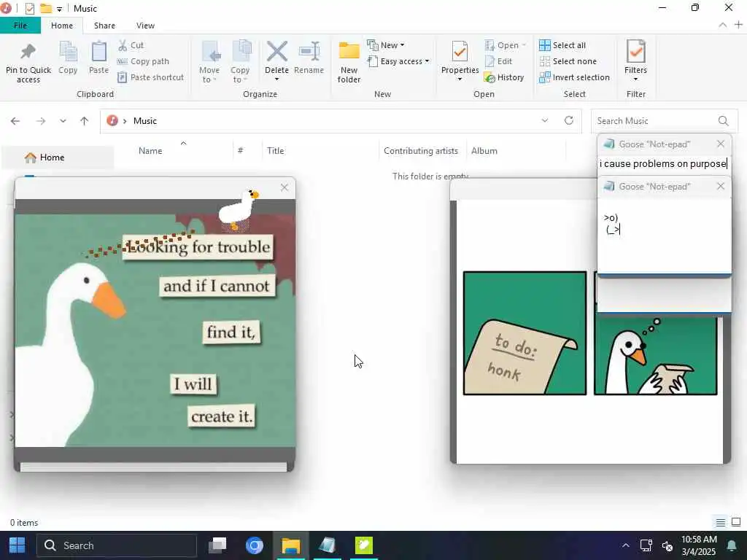Open Task View on the taskbar
Screen dimensions: 747x560
coord(217,545)
